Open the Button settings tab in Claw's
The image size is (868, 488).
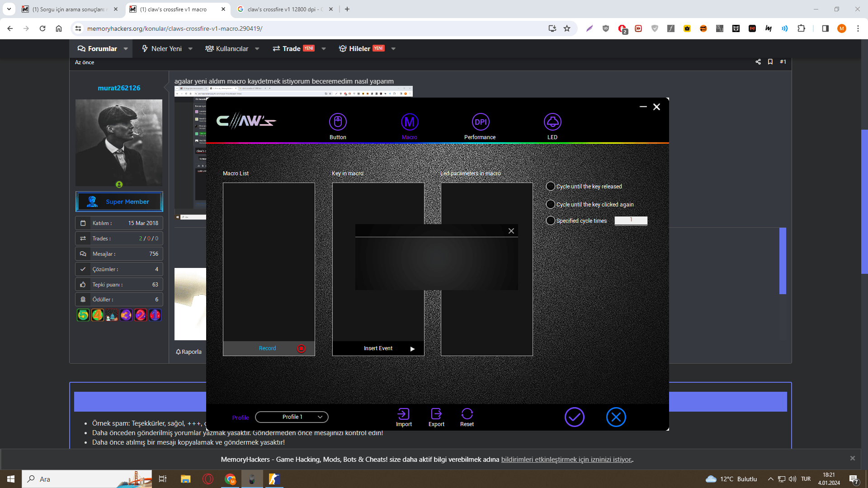point(338,126)
